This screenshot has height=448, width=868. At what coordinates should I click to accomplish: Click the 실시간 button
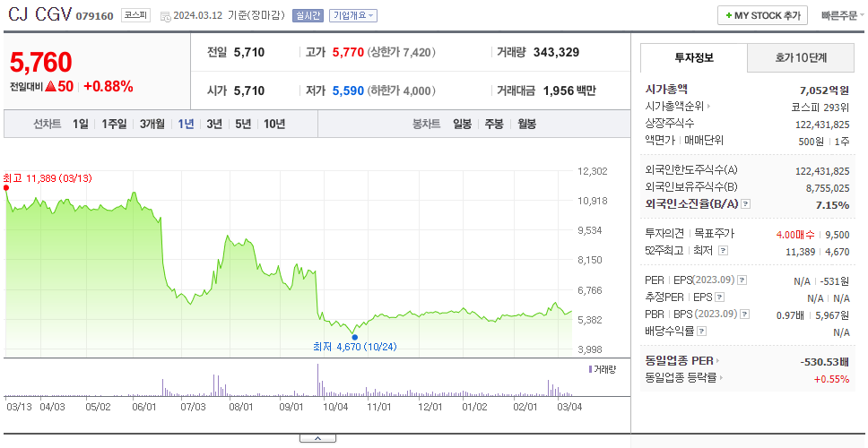pos(308,15)
